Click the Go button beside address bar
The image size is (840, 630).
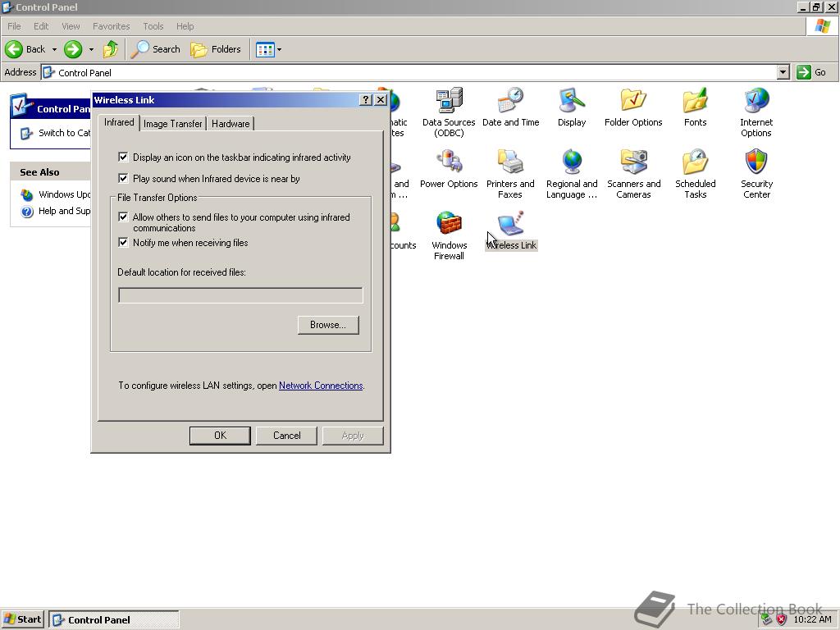point(811,72)
